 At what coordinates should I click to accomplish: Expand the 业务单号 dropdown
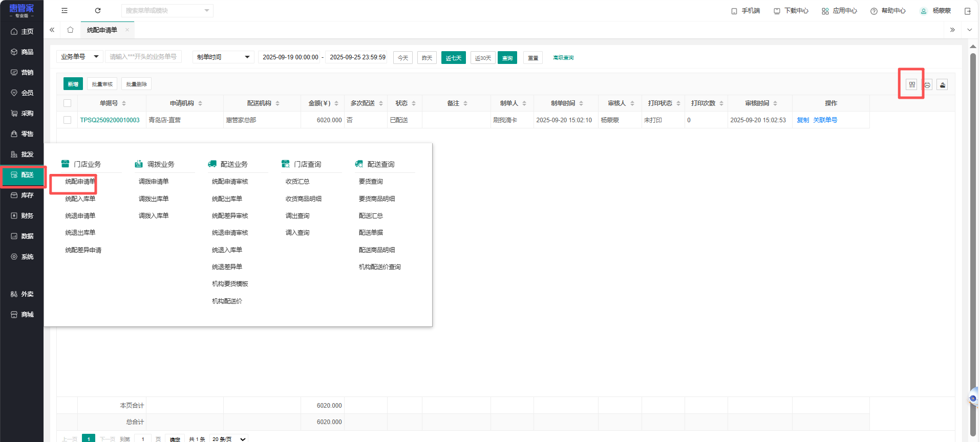click(x=80, y=57)
